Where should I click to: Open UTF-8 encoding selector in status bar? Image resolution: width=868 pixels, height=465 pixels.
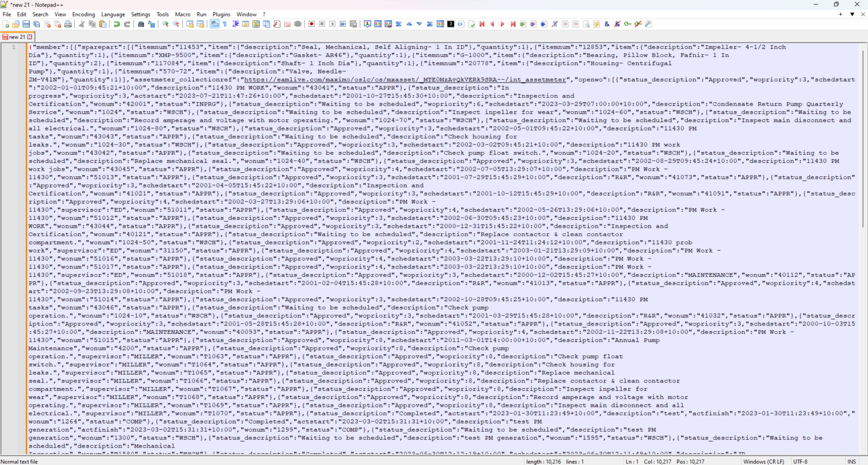(800, 462)
